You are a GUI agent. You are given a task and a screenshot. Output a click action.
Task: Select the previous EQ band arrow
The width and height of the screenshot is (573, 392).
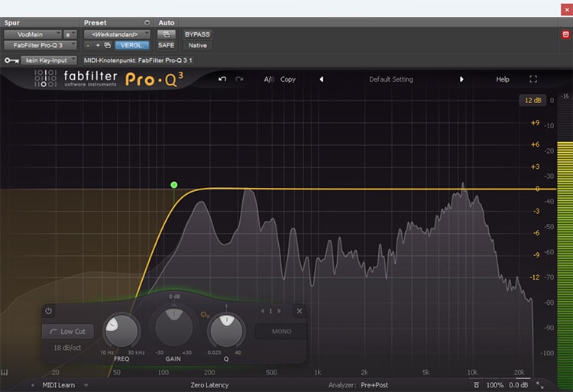pyautogui.click(x=262, y=311)
